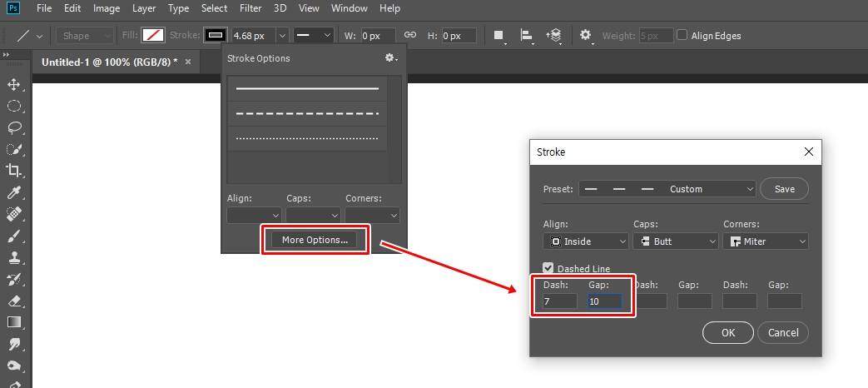
Task: Expand the collapsed toolbar double-arrow
Action: coord(6,55)
